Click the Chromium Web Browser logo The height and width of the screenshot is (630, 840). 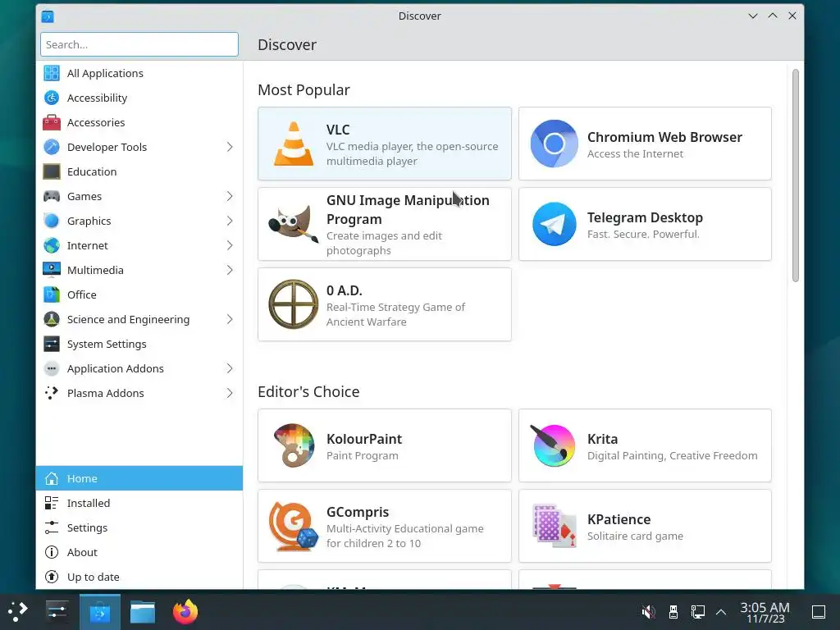tap(554, 144)
